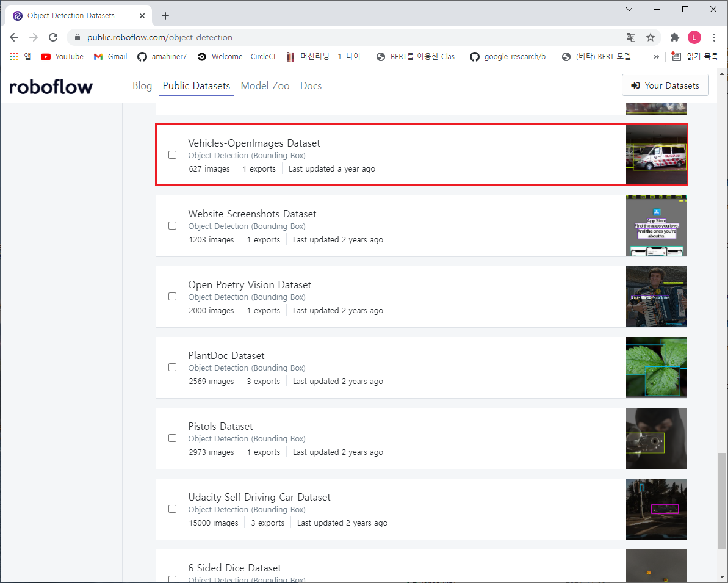
Task: Show more bookmarks chevron
Action: pyautogui.click(x=656, y=56)
